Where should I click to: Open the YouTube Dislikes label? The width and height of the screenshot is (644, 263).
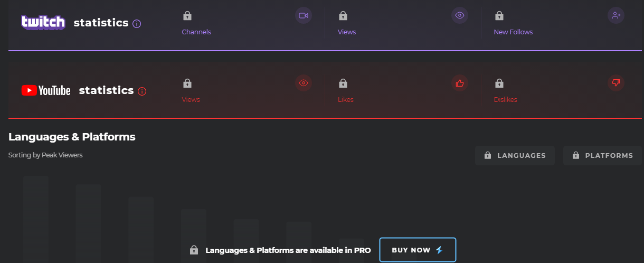(505, 100)
